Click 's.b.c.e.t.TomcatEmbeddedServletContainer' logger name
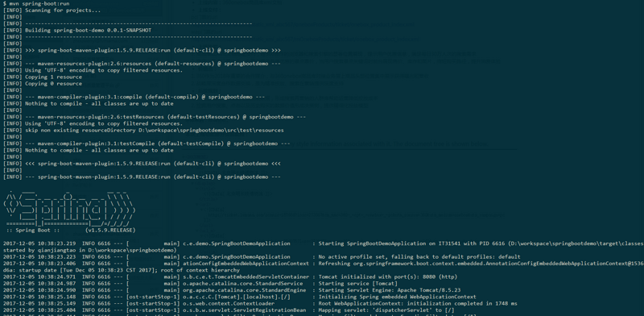The height and width of the screenshot is (316, 644). coord(246,276)
